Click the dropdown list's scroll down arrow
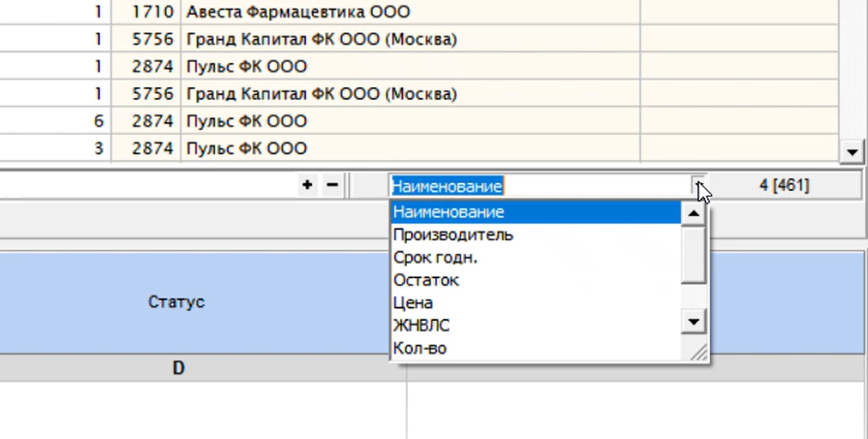Screen dimensions: 868x439 pos(694,323)
